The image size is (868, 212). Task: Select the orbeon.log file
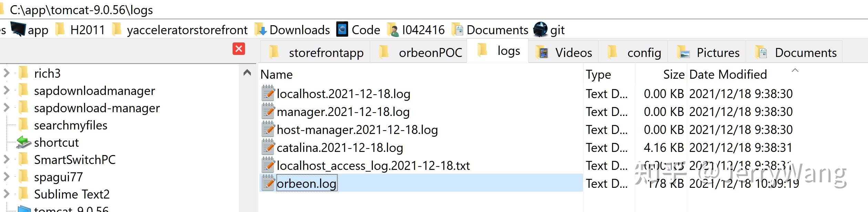[x=306, y=183]
